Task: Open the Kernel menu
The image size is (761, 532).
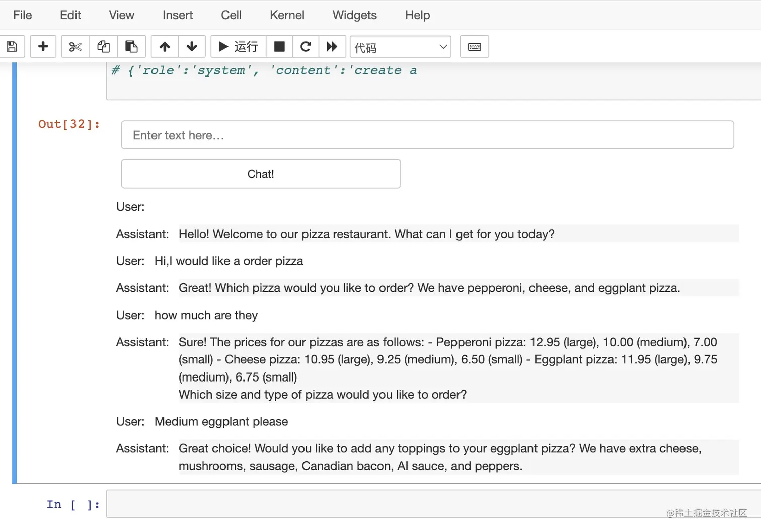Action: (287, 15)
